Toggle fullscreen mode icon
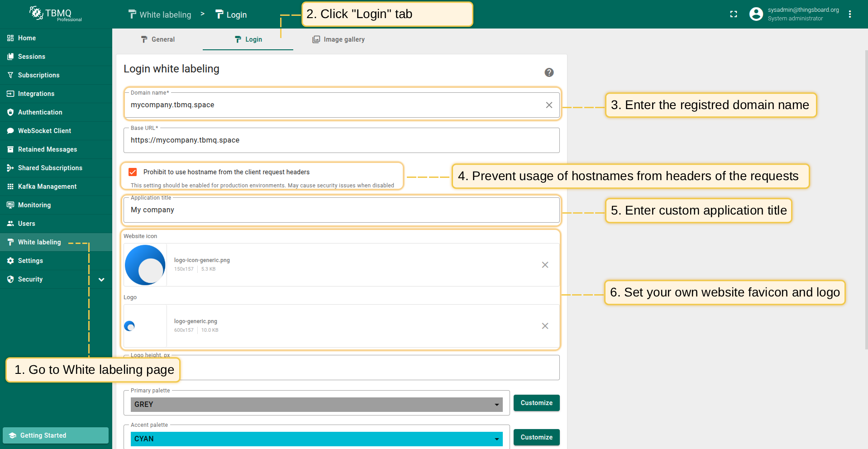 (x=734, y=14)
